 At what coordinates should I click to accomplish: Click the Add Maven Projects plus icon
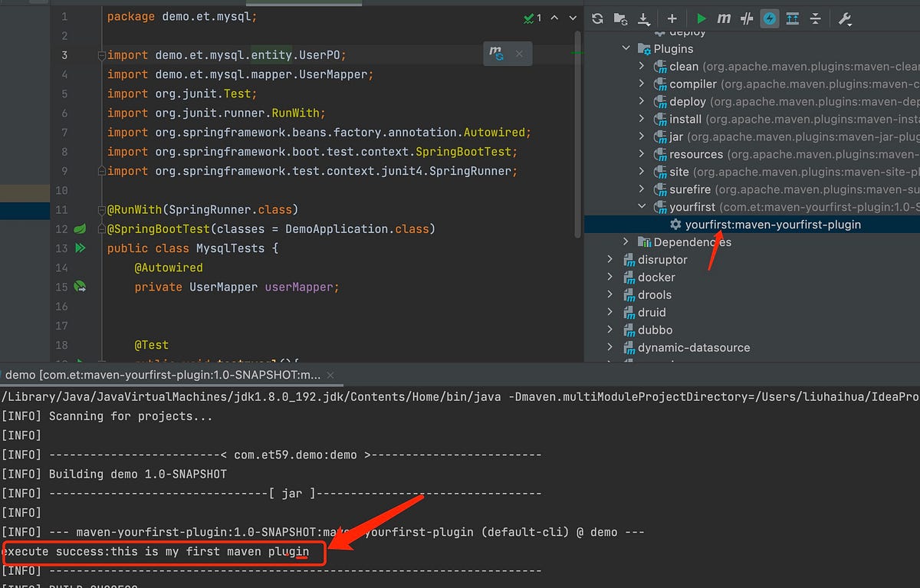[x=671, y=18]
